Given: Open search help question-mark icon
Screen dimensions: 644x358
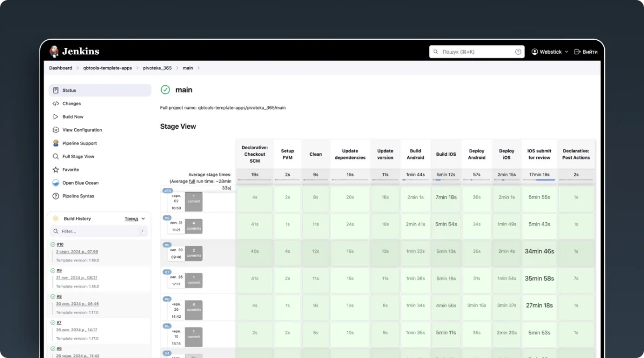Looking at the screenshot, I should pos(518,52).
